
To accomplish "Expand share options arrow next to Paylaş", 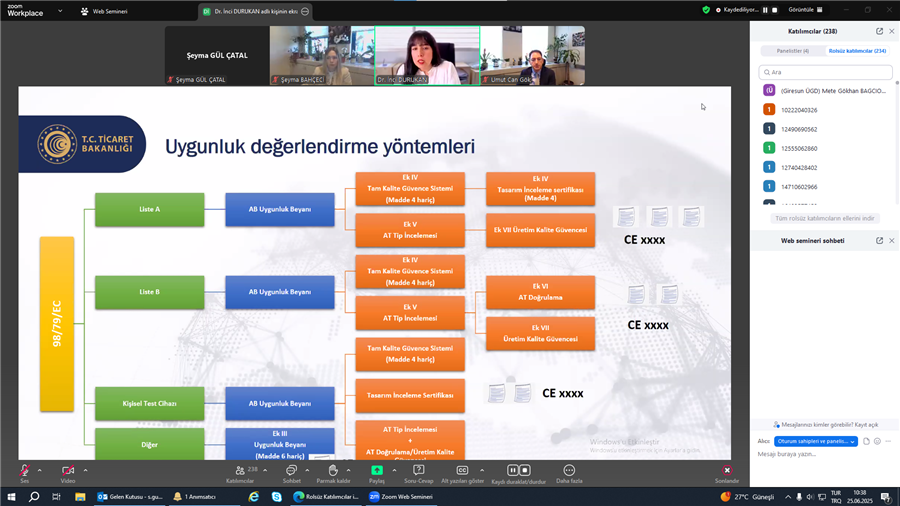I will click(394, 470).
